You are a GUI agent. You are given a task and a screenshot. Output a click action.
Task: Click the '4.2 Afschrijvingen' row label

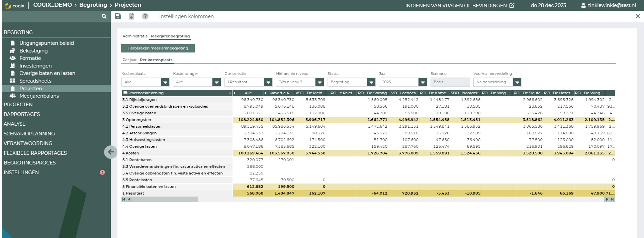coord(140,133)
